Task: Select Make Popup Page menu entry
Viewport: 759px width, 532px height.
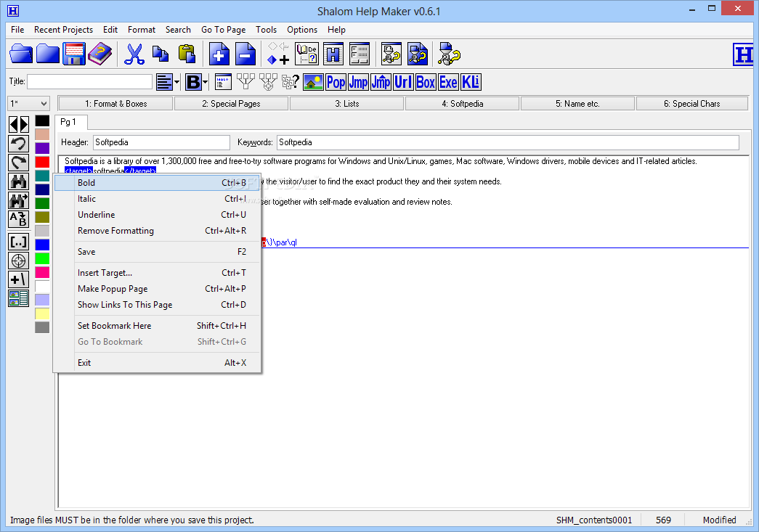Action: [158, 289]
